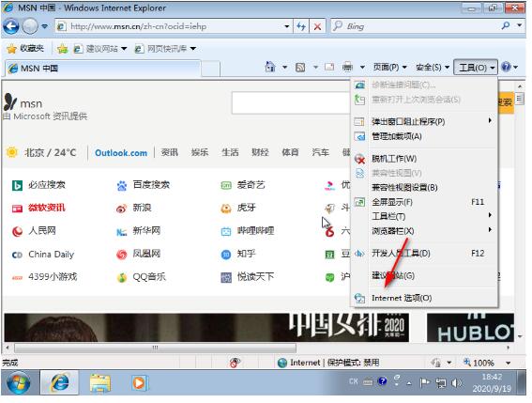Viewport: 532px width, 403px height.
Task: Open the search provider dropdown arrow
Action: click(520, 25)
